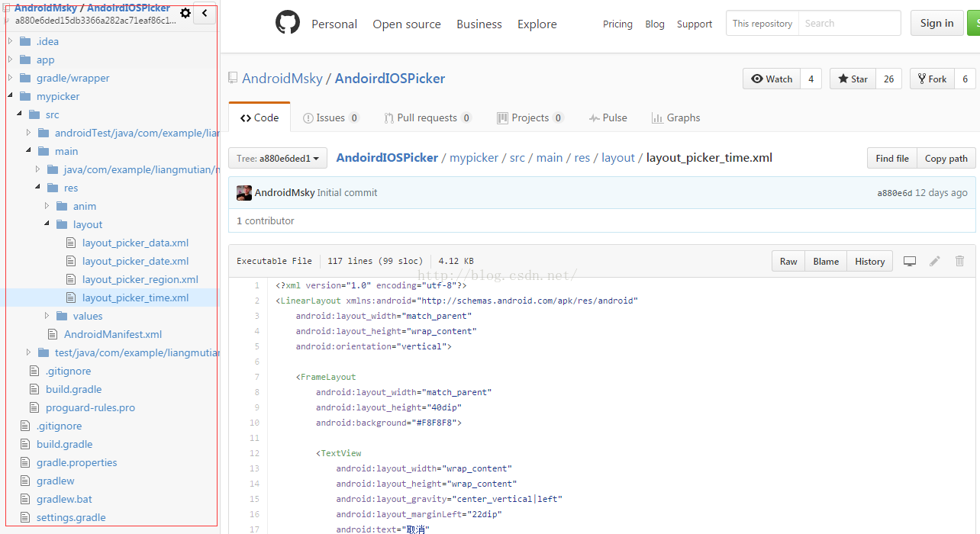Open mypicker in the breadcrumb path
This screenshot has height=534, width=980.
[474, 158]
